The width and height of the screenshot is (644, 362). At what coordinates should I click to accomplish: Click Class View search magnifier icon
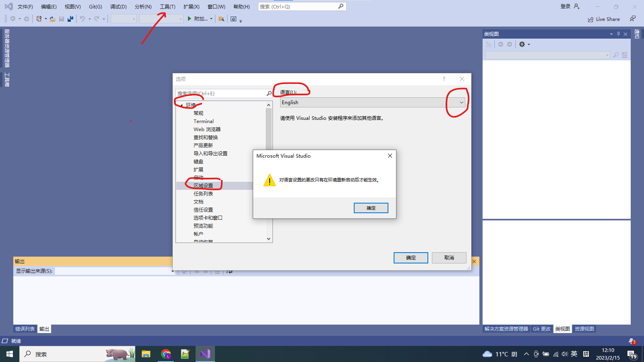[616, 55]
